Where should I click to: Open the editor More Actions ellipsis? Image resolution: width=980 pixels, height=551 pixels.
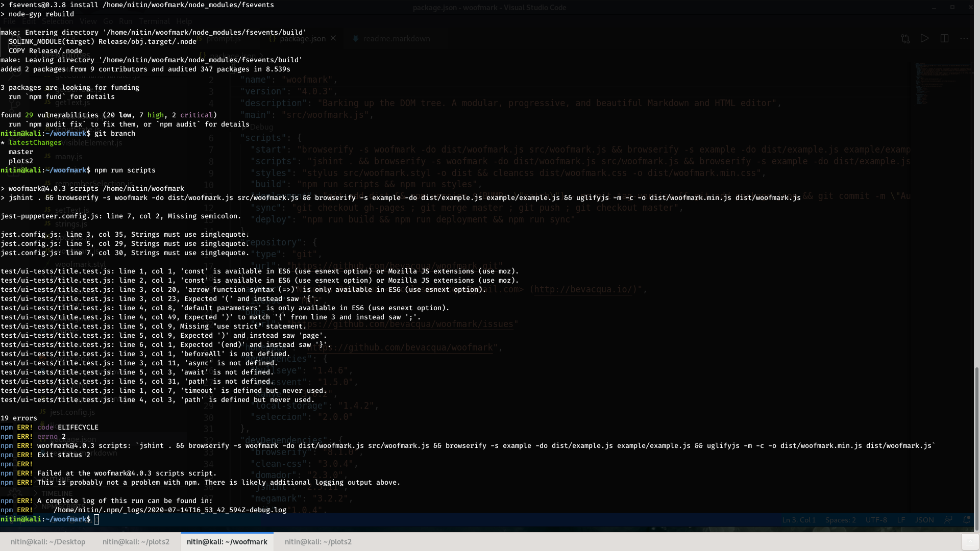click(964, 39)
